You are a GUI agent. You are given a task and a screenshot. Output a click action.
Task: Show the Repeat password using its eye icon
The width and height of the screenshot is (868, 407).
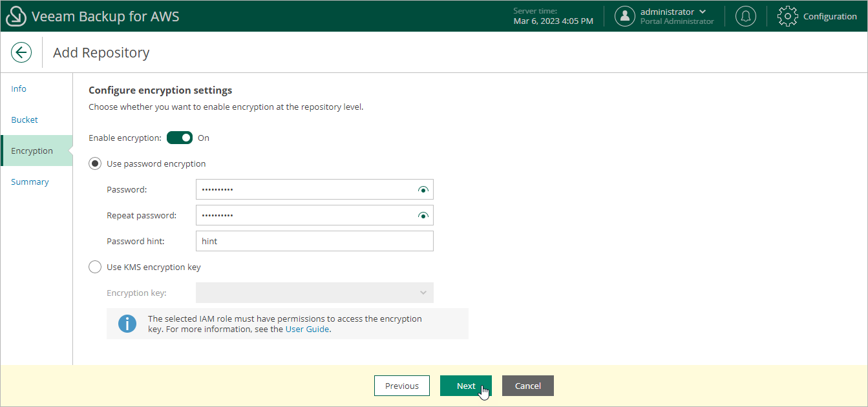(423, 215)
